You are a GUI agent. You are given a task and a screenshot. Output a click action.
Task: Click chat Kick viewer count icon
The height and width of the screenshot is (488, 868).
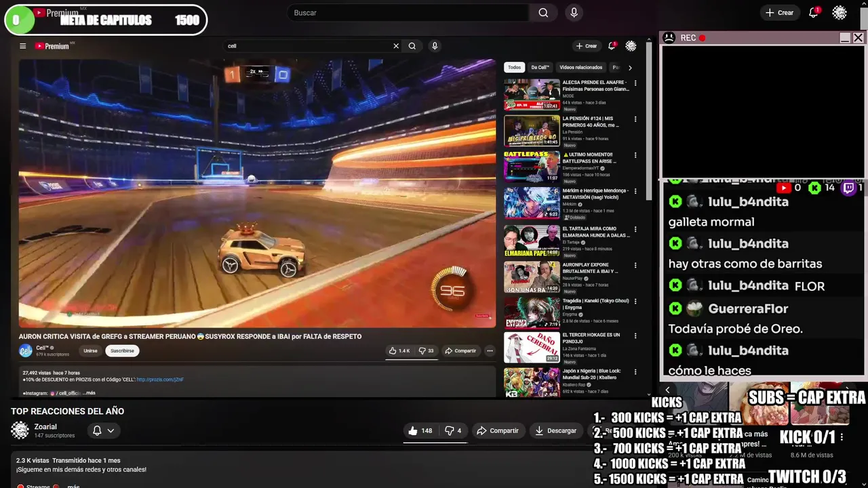pyautogui.click(x=814, y=188)
